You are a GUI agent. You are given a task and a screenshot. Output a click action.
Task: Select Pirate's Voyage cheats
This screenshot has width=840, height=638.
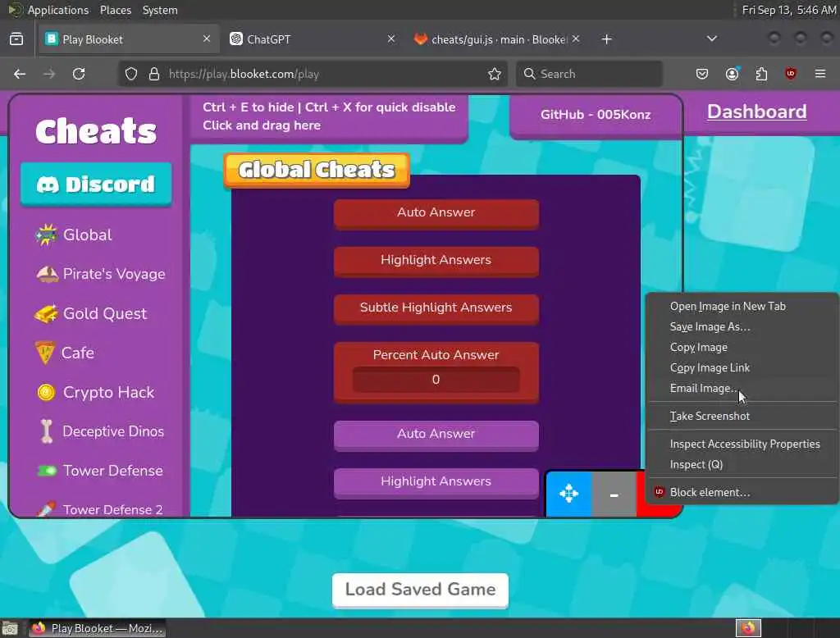[x=100, y=274]
